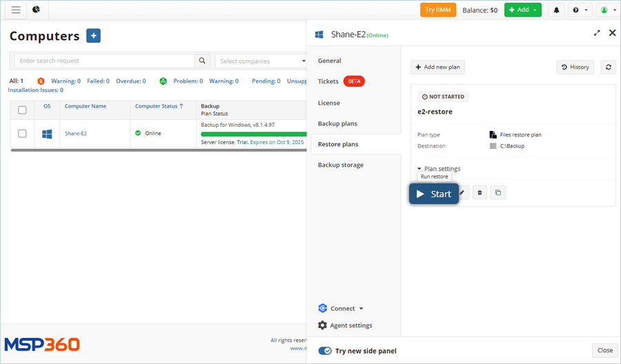Viewport: 621px width, 364px height.
Task: Delete the e2-restore plan with trash icon
Action: pyautogui.click(x=480, y=193)
